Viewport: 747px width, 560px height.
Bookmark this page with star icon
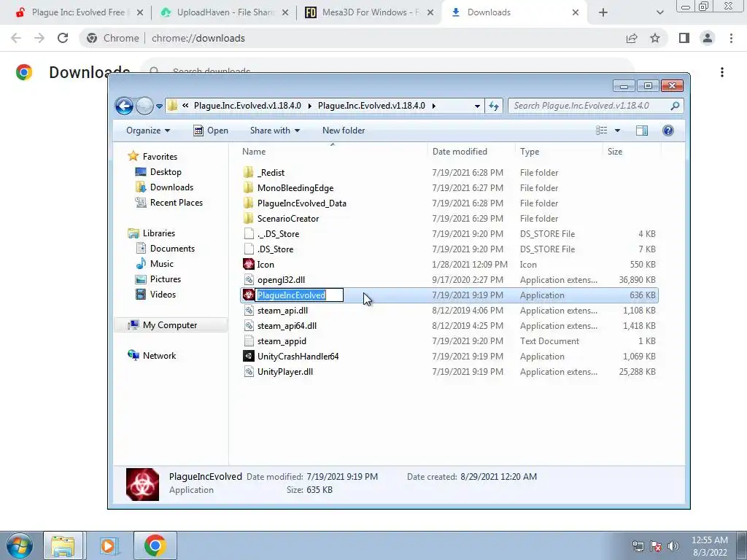click(x=655, y=38)
